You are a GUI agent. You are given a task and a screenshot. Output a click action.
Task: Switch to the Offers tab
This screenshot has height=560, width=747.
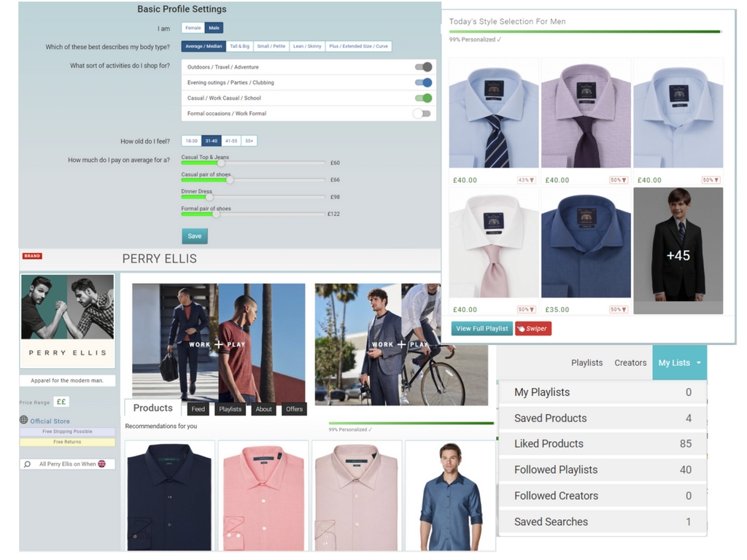pos(295,409)
